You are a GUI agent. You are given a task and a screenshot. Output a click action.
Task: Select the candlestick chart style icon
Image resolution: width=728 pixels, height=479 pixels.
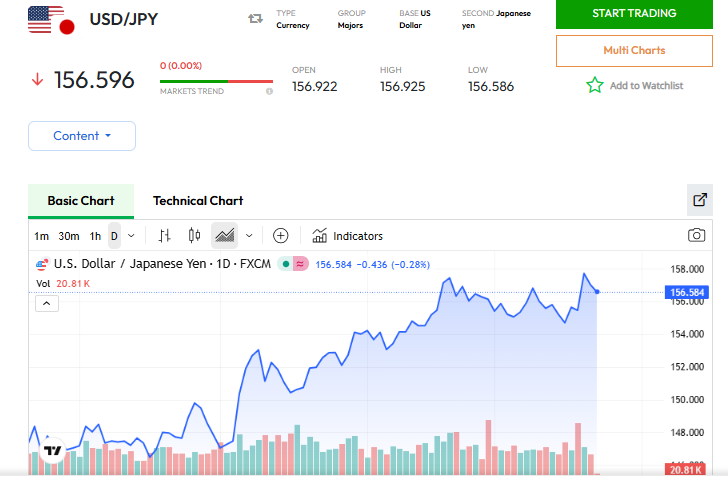click(194, 236)
